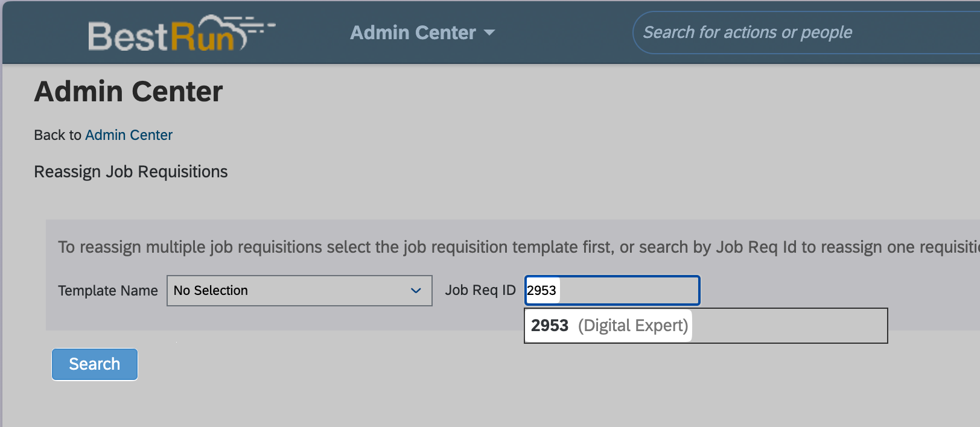Click the Admin Center page heading
The image size is (980, 427).
click(129, 92)
